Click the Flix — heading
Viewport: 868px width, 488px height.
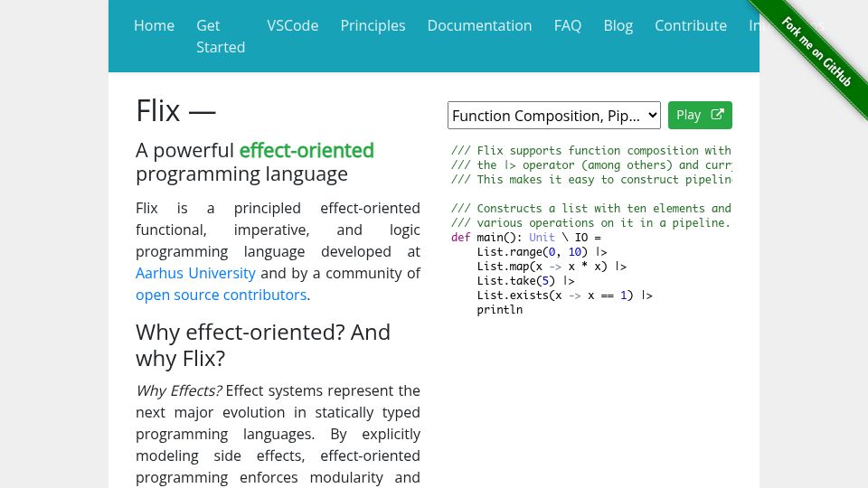(175, 110)
